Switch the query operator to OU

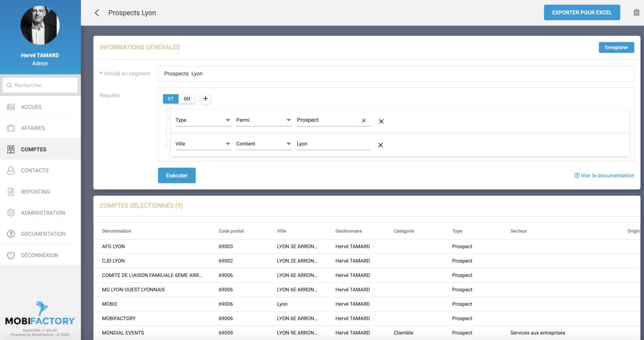[187, 99]
